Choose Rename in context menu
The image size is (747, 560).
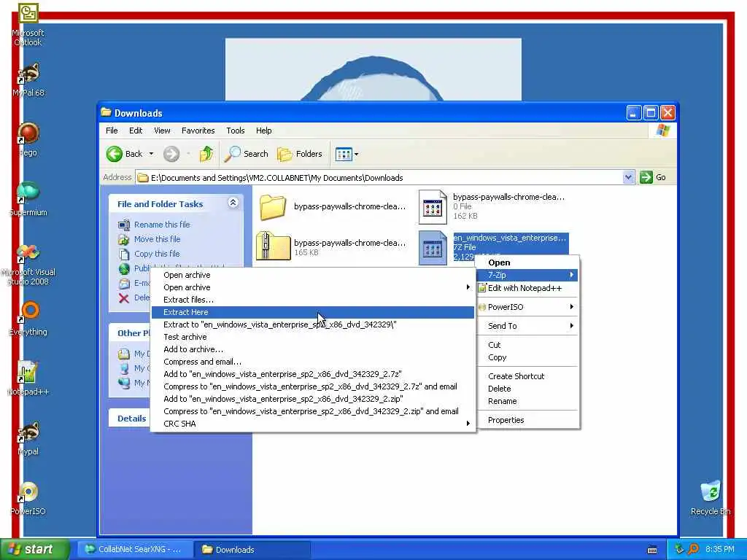527,401
